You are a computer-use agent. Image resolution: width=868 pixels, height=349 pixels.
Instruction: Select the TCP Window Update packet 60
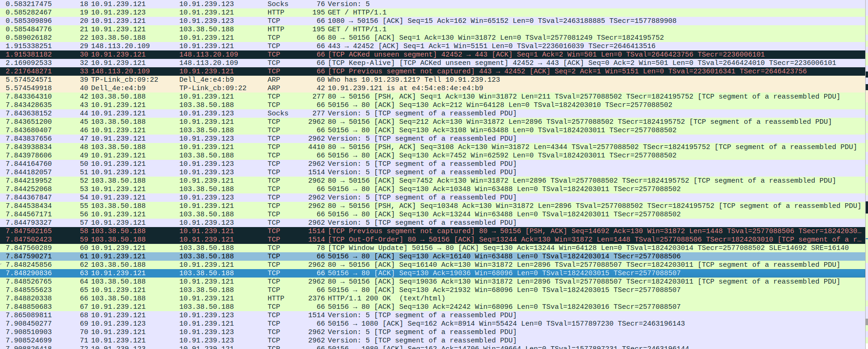coord(327,248)
